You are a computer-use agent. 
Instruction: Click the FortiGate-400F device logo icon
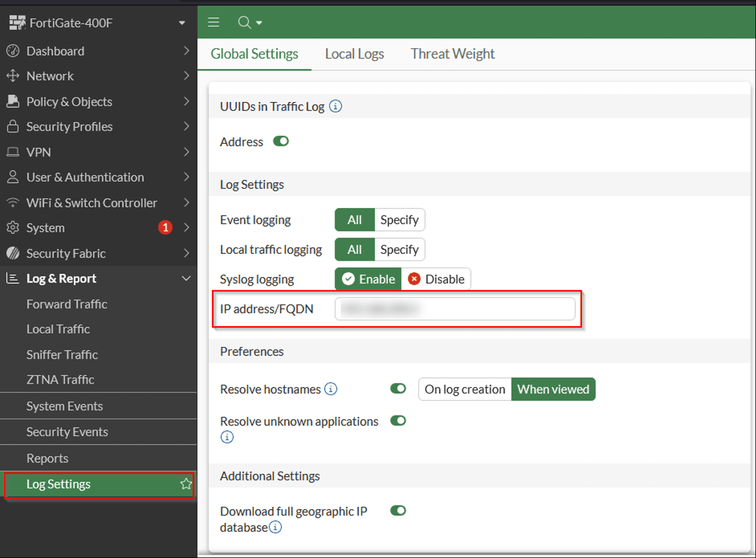(x=17, y=23)
